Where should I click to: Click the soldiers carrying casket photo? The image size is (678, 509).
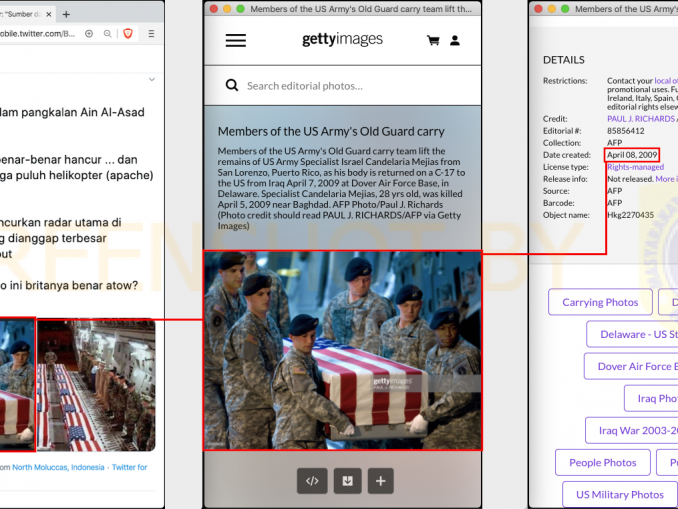342,351
